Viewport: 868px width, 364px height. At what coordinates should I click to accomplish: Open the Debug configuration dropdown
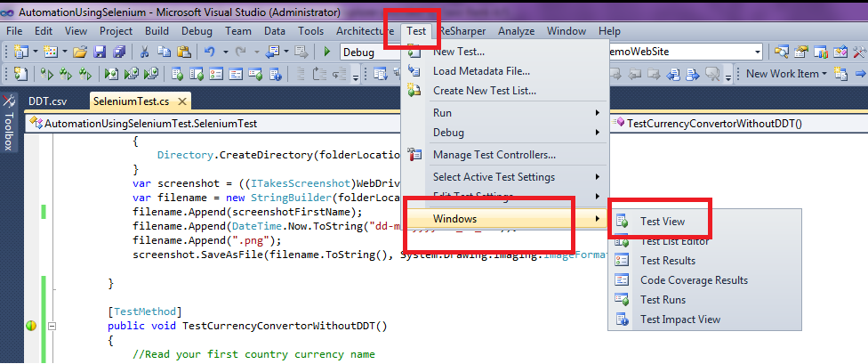370,53
